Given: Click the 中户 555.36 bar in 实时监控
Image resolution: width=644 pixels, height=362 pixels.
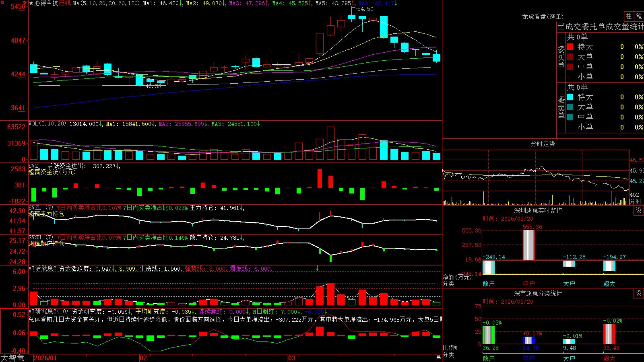Looking at the screenshot, I should click(529, 245).
